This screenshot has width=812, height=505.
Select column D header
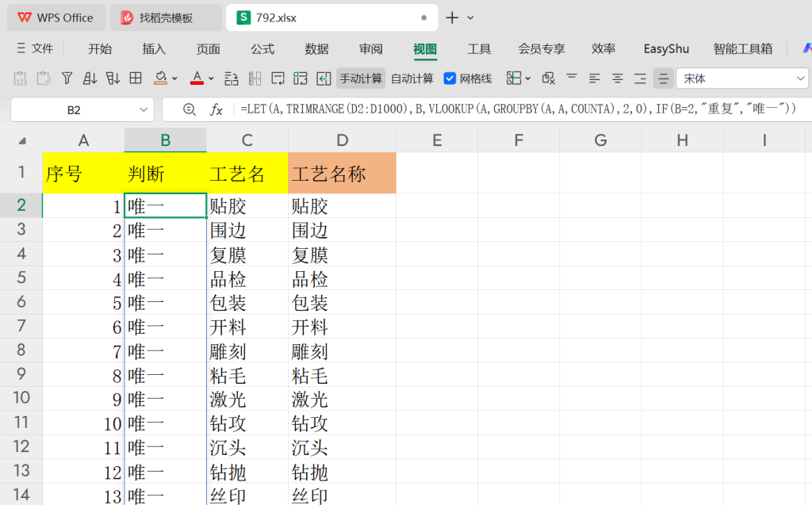click(x=342, y=140)
